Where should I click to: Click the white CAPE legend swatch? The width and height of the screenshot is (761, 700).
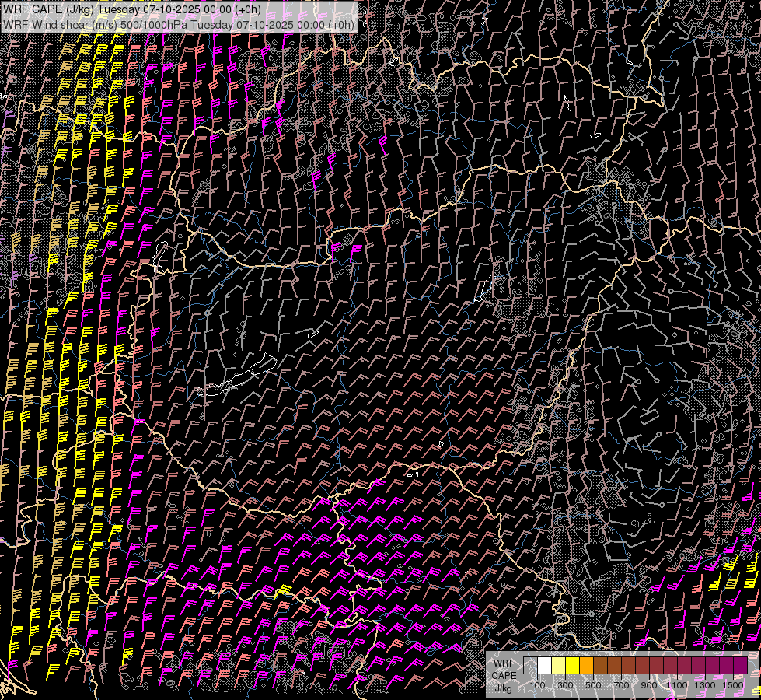(x=544, y=666)
